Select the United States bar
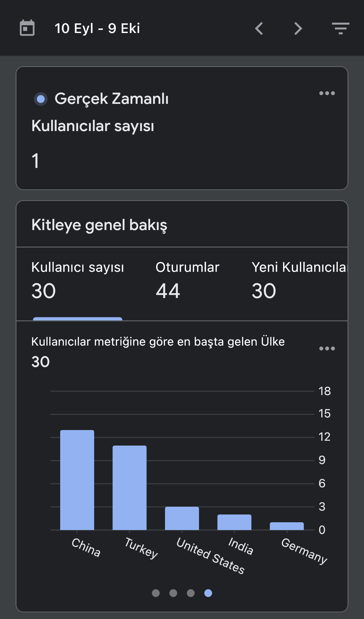 click(x=182, y=518)
